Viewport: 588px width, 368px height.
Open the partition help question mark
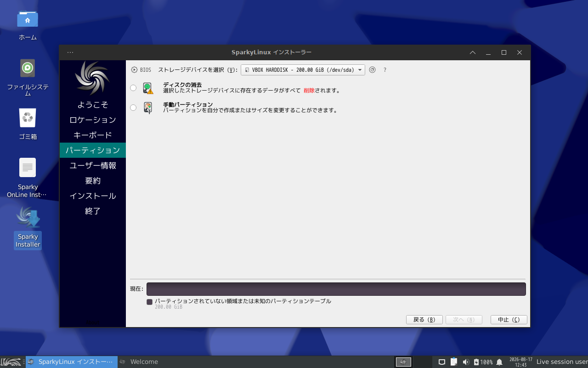tap(385, 70)
